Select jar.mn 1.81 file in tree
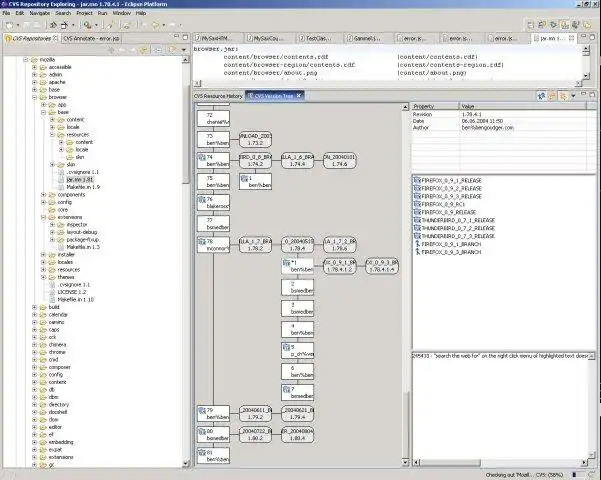 (79, 180)
